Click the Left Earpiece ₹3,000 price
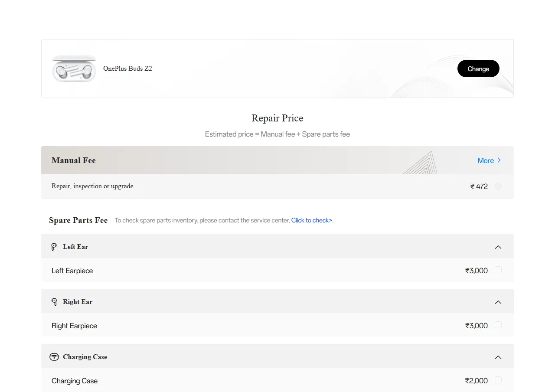 477,271
